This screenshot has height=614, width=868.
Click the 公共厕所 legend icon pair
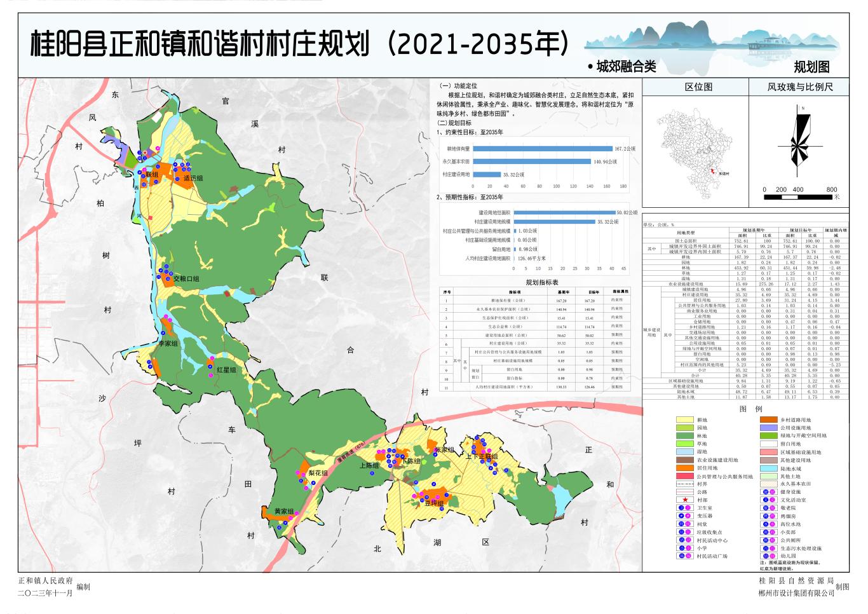click(x=769, y=540)
